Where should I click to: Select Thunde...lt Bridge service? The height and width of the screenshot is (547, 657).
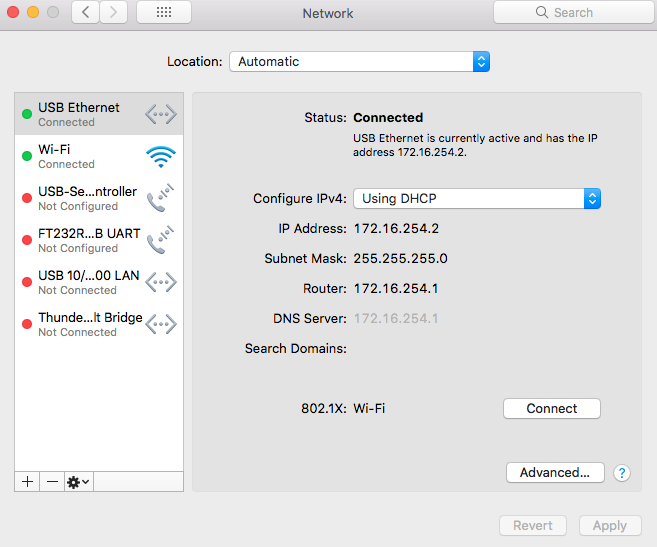click(99, 324)
